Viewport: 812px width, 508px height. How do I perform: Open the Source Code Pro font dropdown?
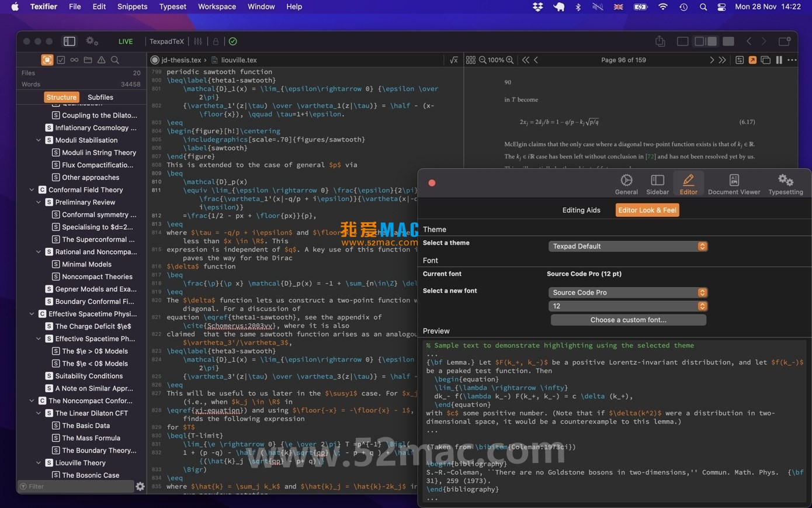(628, 292)
